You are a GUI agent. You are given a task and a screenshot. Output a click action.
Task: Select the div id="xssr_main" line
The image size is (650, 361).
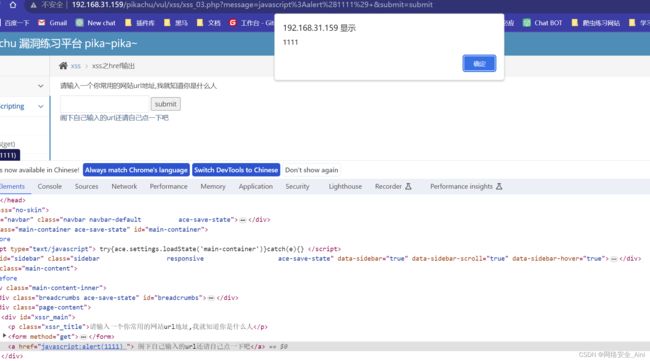pyautogui.click(x=38, y=317)
